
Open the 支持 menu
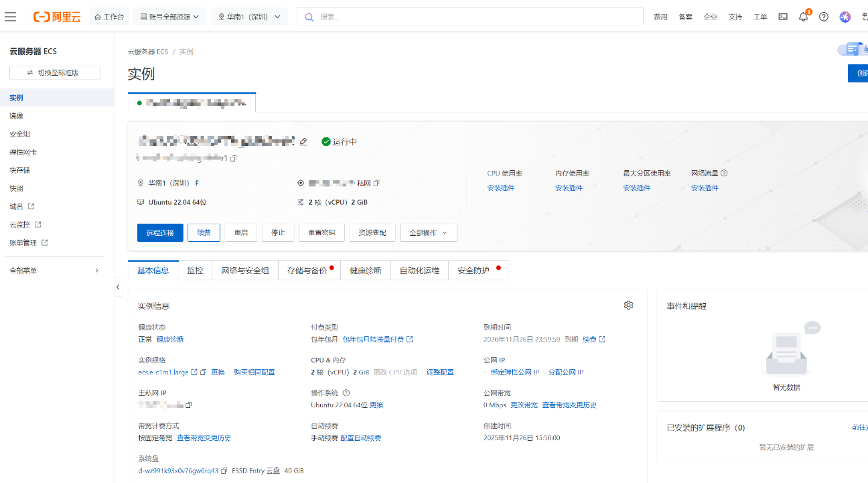735,17
